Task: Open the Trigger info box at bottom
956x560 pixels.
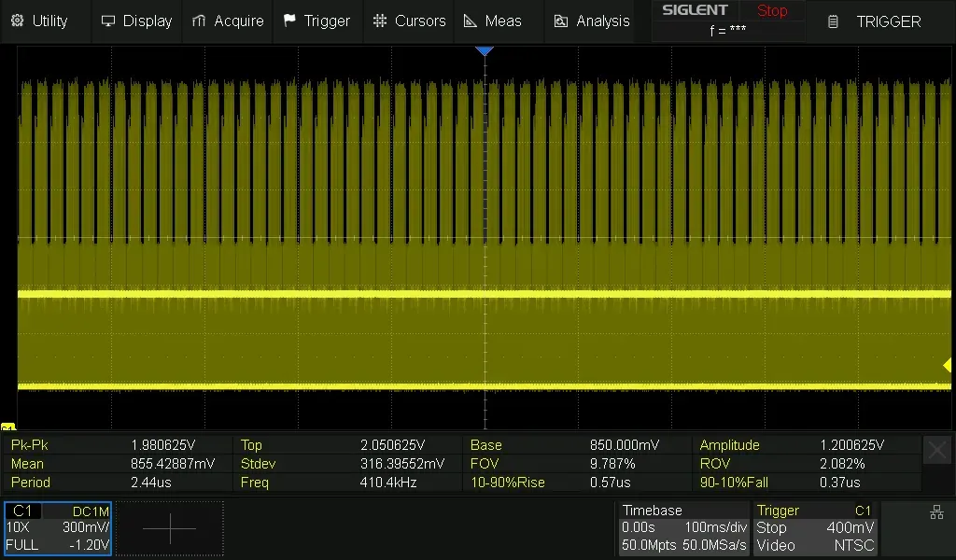Action: click(x=815, y=528)
